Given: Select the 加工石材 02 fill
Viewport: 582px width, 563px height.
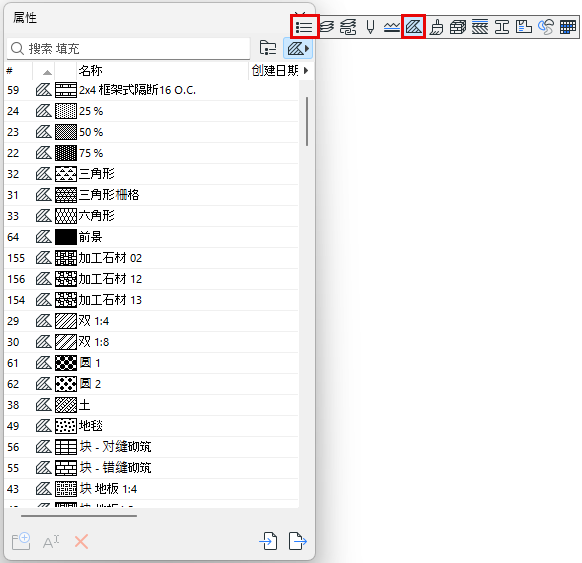Looking at the screenshot, I should coord(151,258).
